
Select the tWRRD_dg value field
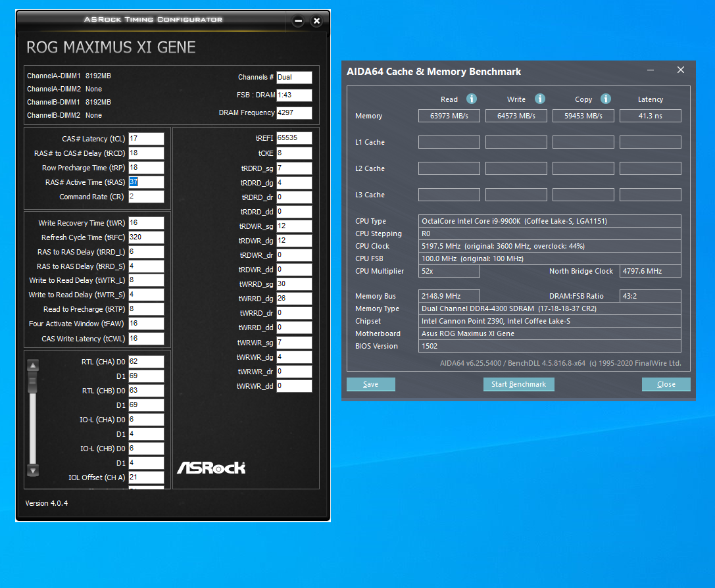pyautogui.click(x=294, y=299)
